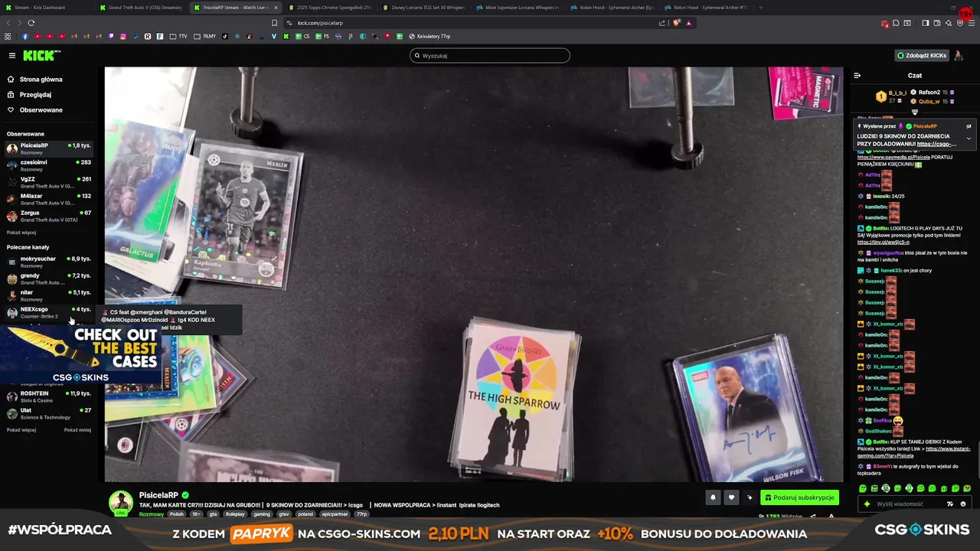Screen dimensions: 980x551
Task: Reload the page
Action: (x=31, y=23)
